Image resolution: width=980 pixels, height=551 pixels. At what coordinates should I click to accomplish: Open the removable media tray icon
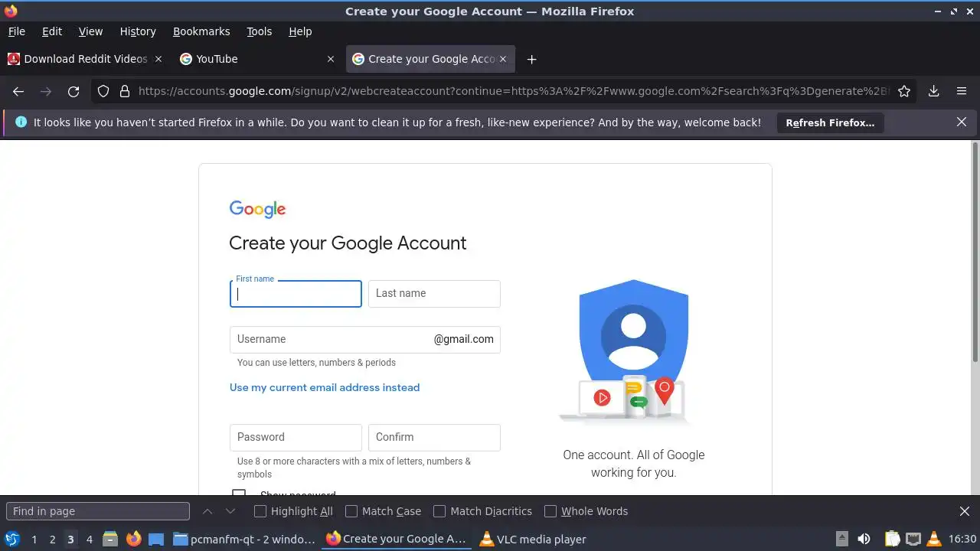point(841,539)
